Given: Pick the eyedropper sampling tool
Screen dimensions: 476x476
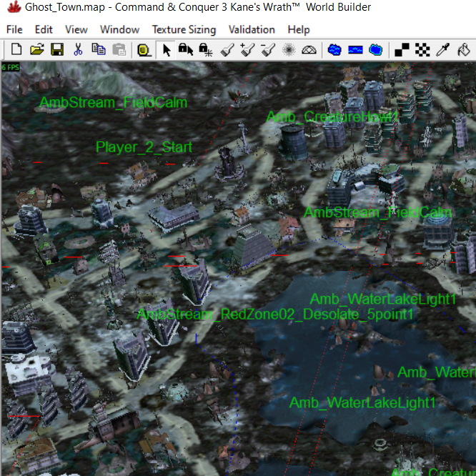Looking at the screenshot, I should (442, 50).
